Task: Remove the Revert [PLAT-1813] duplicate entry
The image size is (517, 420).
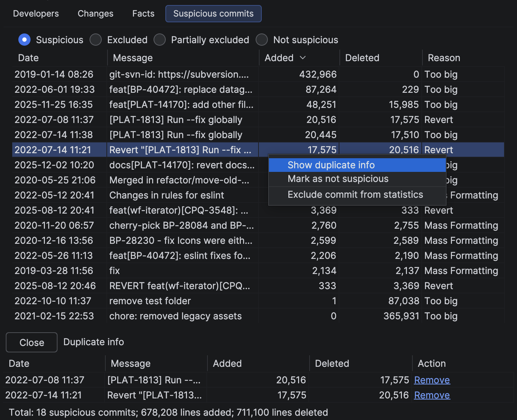Action: coord(432,395)
